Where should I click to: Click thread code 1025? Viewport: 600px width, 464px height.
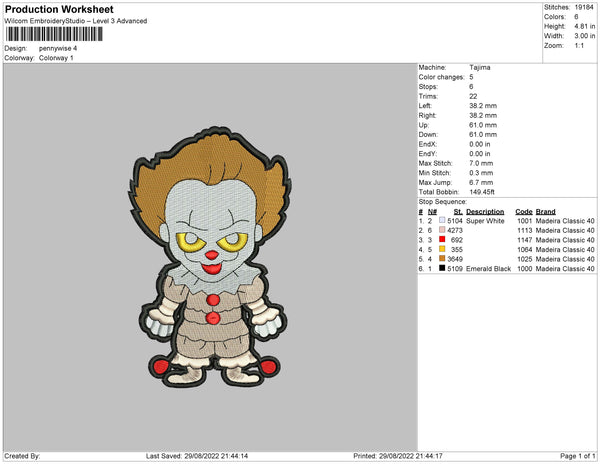[x=525, y=259]
